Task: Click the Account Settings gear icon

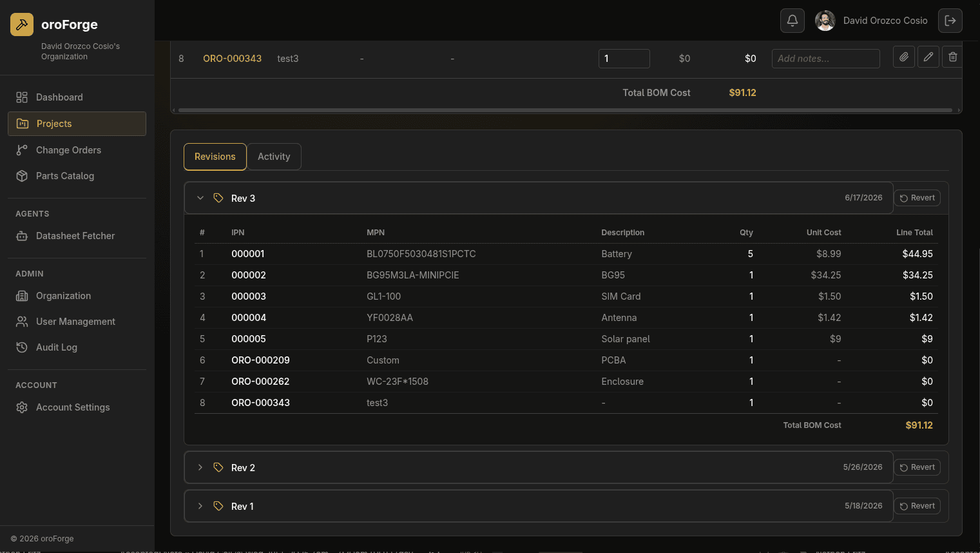Action: pos(22,407)
